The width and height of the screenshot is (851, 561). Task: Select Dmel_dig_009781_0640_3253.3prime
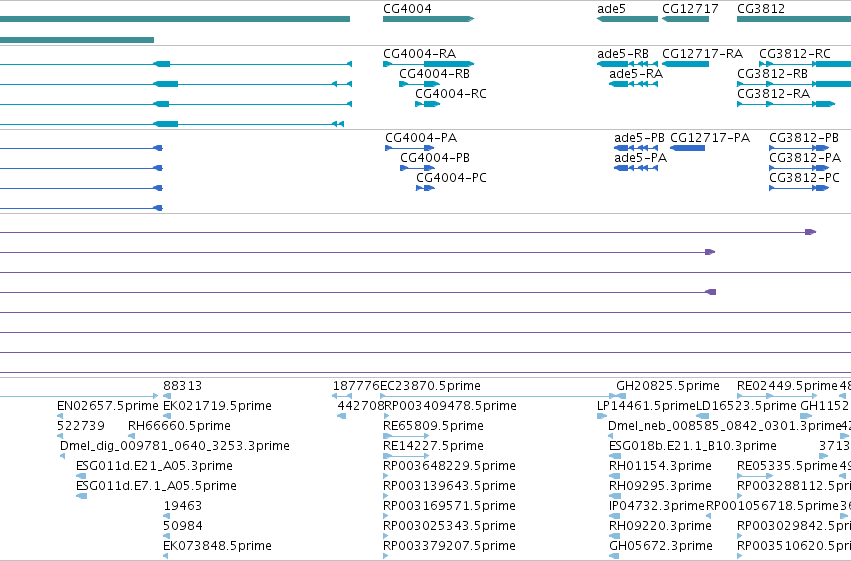(62, 456)
